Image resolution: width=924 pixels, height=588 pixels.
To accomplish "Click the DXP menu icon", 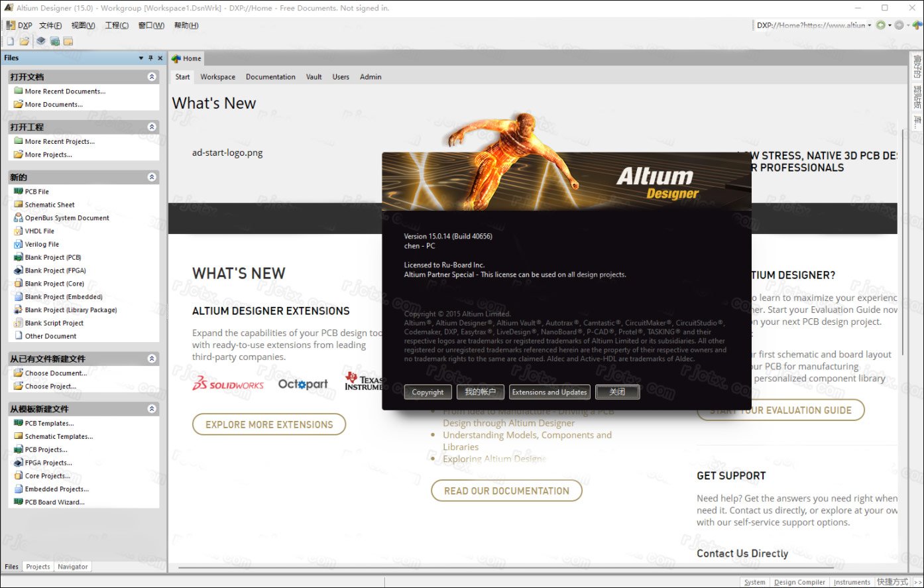I will click(x=11, y=25).
